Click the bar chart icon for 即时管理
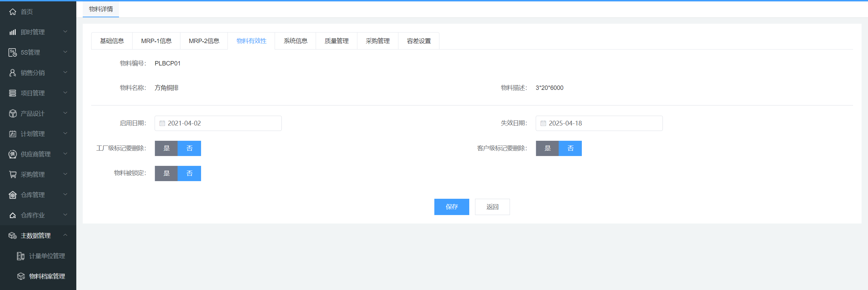 13,32
